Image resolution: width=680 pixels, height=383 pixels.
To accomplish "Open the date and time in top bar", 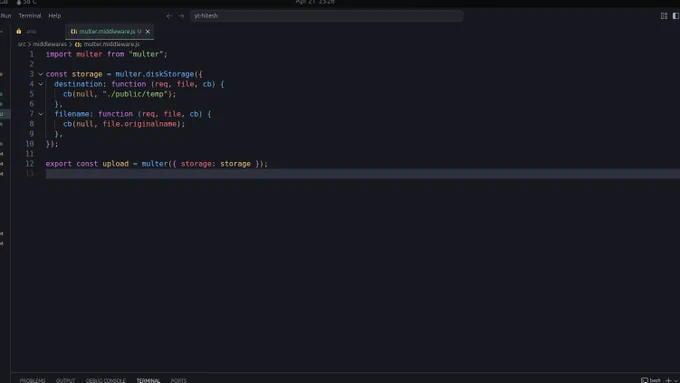I will (315, 2).
